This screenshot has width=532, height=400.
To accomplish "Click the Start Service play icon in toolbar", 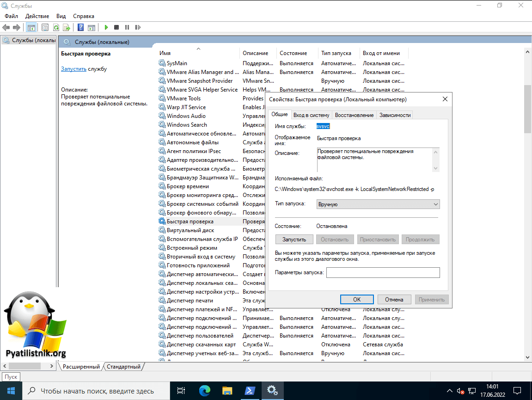I will 106,28.
